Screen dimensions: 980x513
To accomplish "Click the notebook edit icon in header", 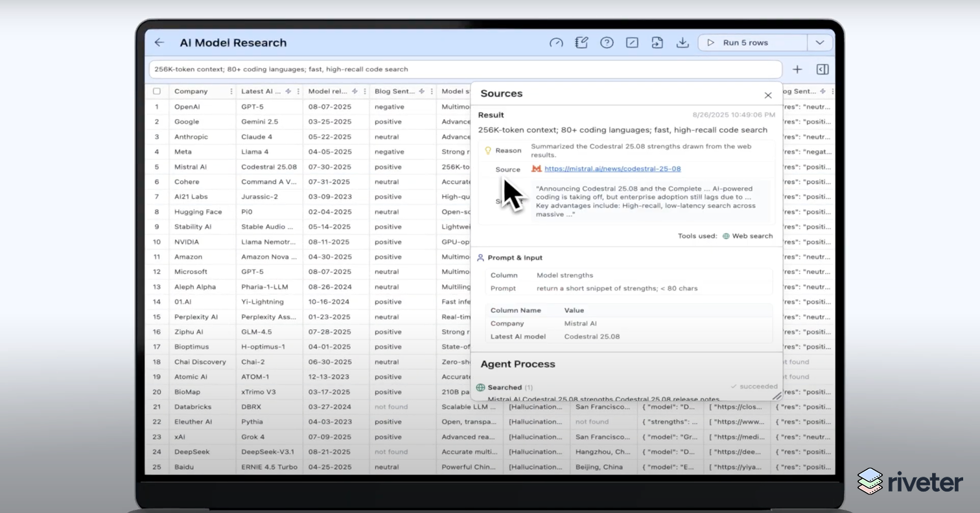I will (581, 43).
